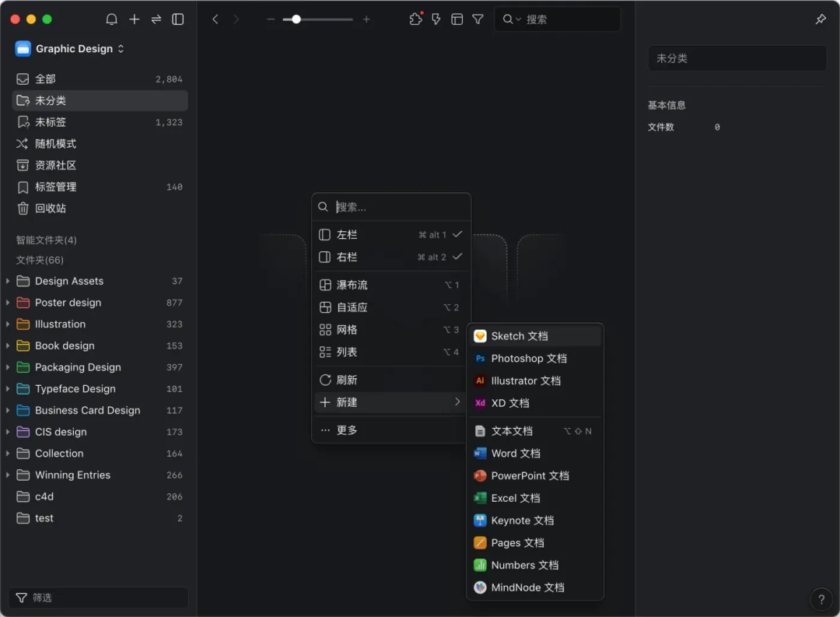Click the 随机模式 shuffle icon
The image size is (840, 617).
click(x=22, y=144)
